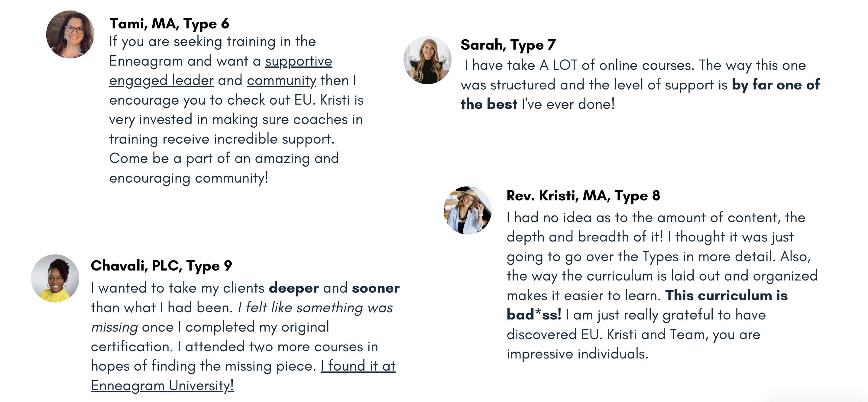
Task: Click Chavali's profile photo
Action: tap(55, 278)
